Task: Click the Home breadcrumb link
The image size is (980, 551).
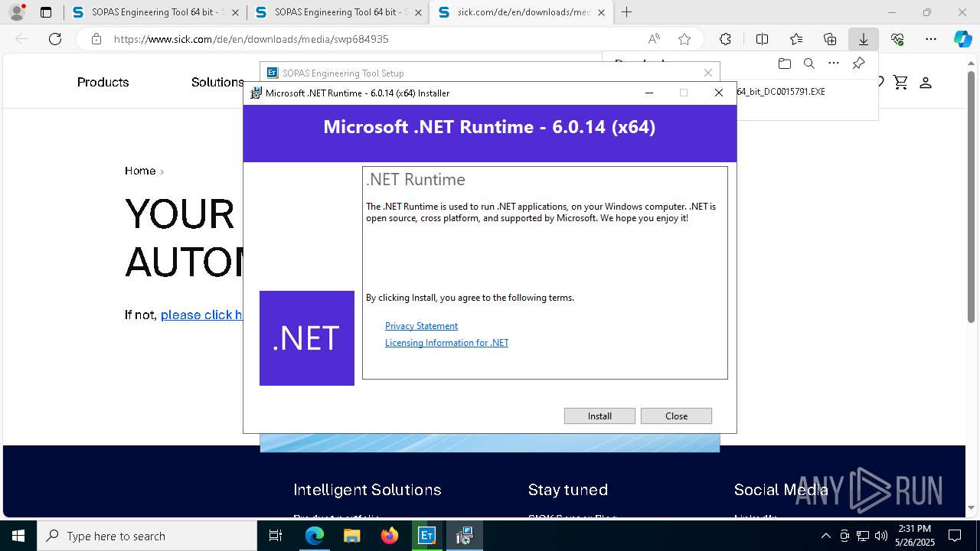Action: pyautogui.click(x=140, y=171)
